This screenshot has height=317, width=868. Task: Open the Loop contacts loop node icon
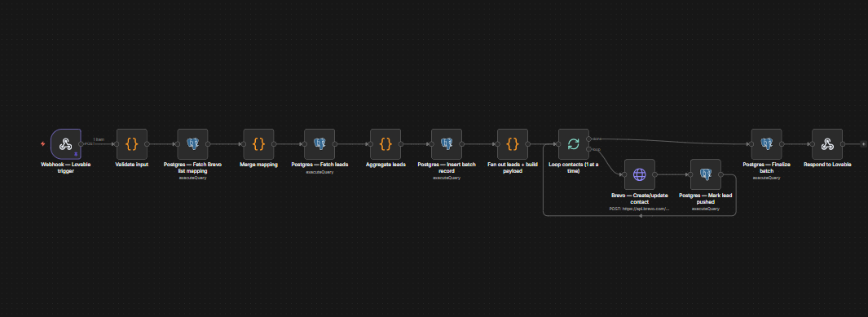point(574,144)
